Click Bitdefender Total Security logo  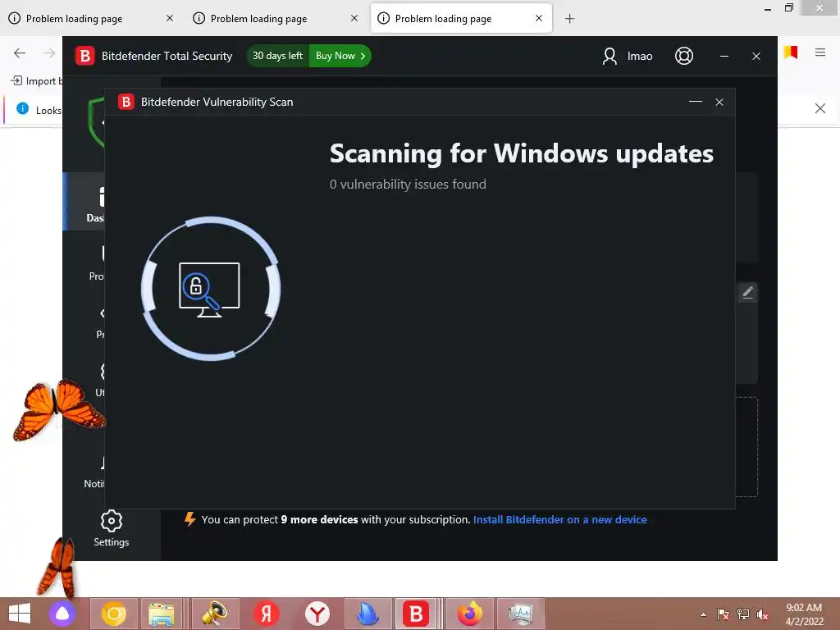tap(85, 56)
